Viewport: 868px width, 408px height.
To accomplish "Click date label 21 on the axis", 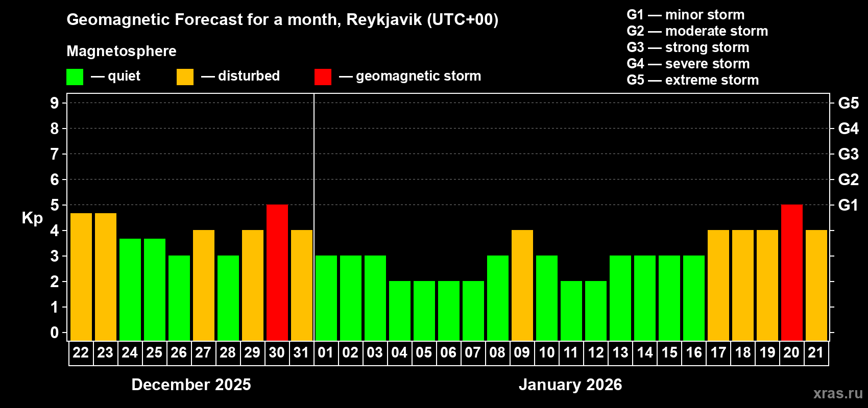I will [x=816, y=353].
